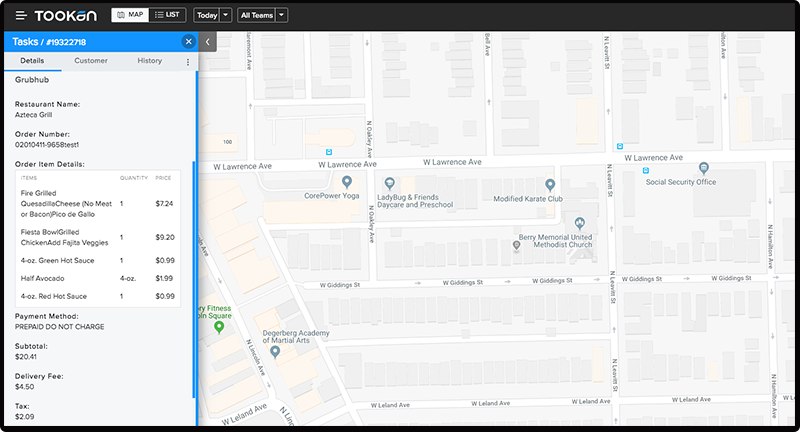Click the Modified Karate Club map pin
This screenshot has width=800, height=432.
click(550, 185)
